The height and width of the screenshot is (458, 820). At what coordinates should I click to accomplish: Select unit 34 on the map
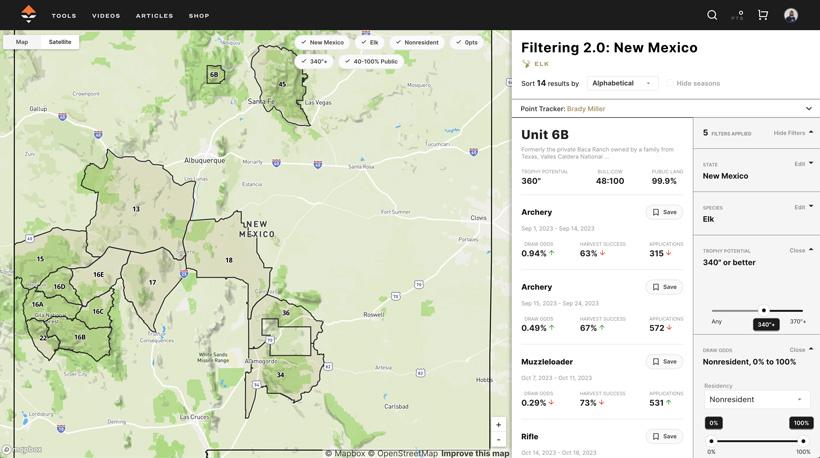[280, 376]
